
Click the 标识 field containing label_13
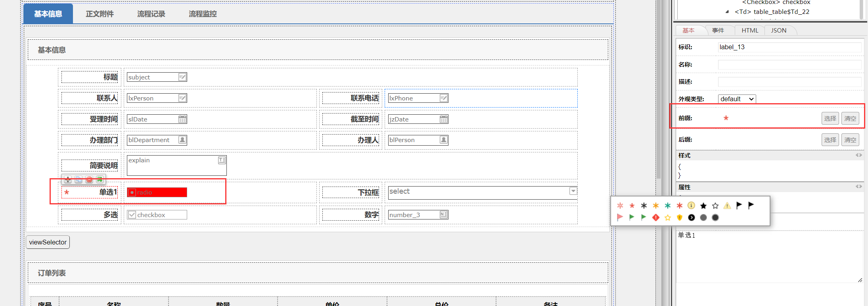pyautogui.click(x=789, y=47)
